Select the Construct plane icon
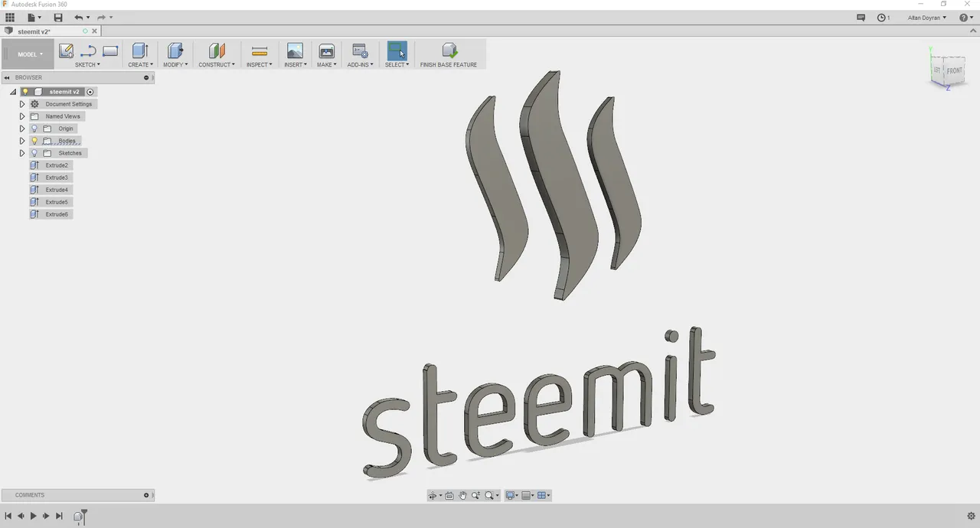This screenshot has width=980, height=528. [x=217, y=51]
